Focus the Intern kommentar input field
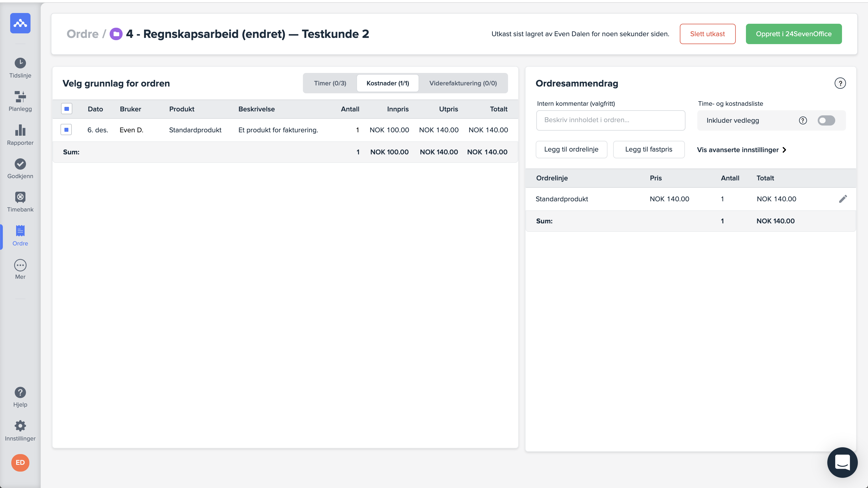The width and height of the screenshot is (868, 488). [x=610, y=120]
